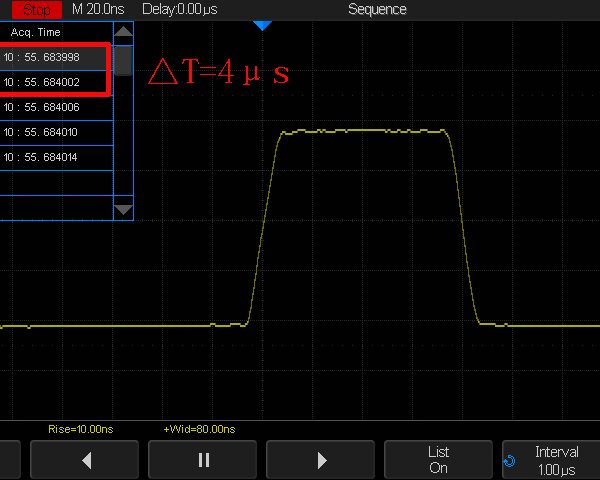Select the 10:55.684014 acquisition entry

click(54, 157)
